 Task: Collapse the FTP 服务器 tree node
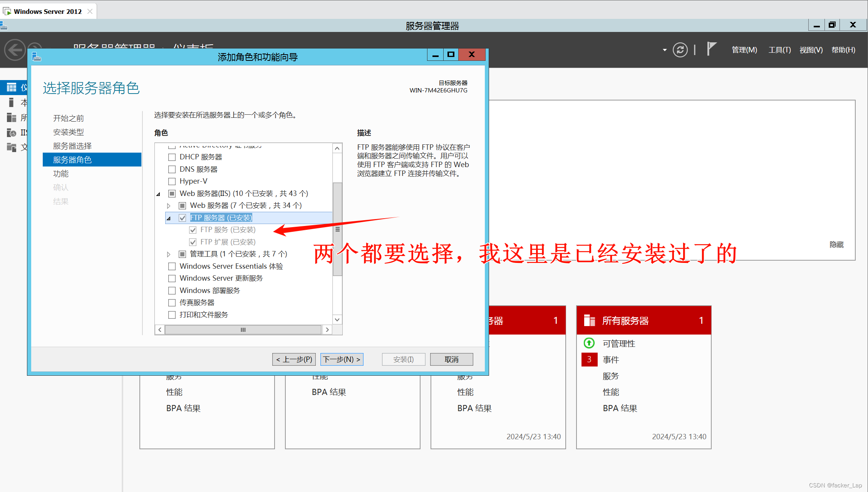169,218
